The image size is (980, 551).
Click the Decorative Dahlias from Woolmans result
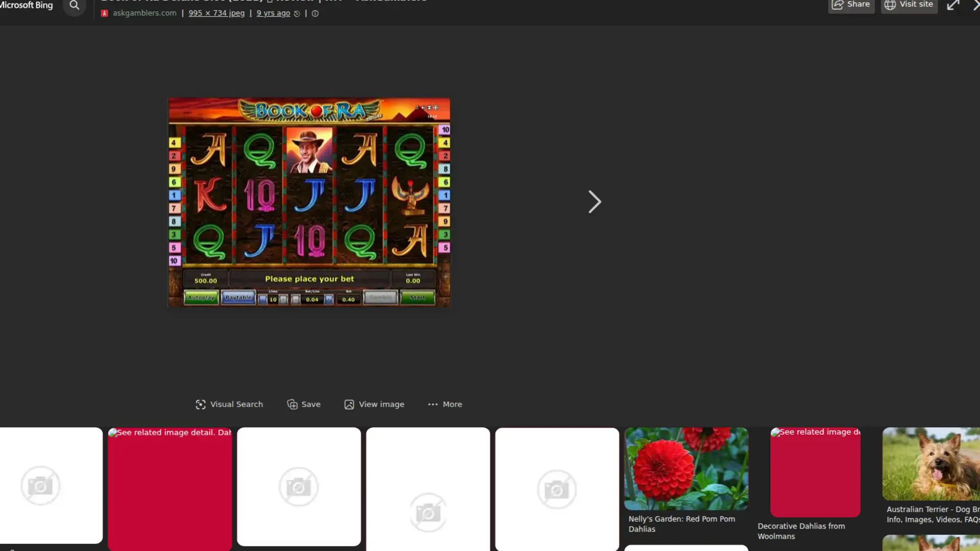coord(801,531)
